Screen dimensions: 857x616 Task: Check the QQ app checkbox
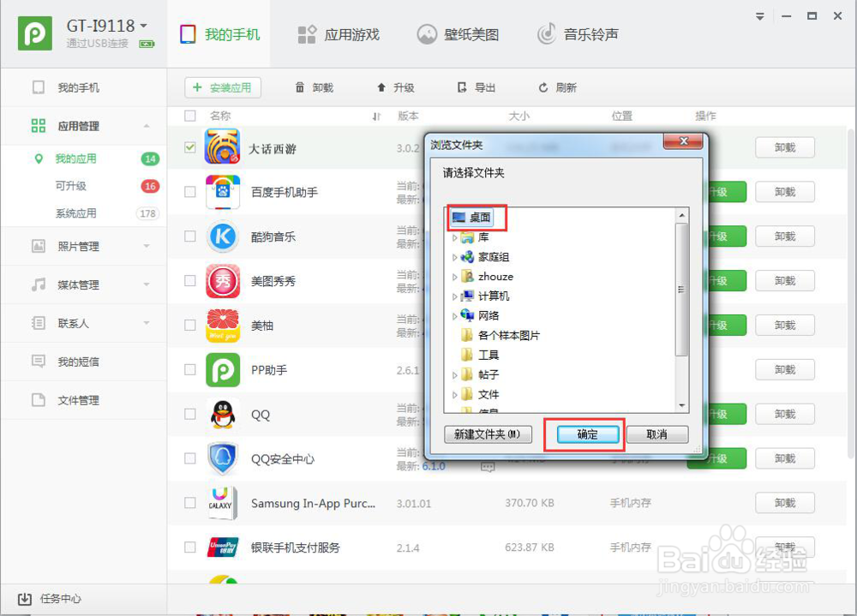(x=189, y=414)
